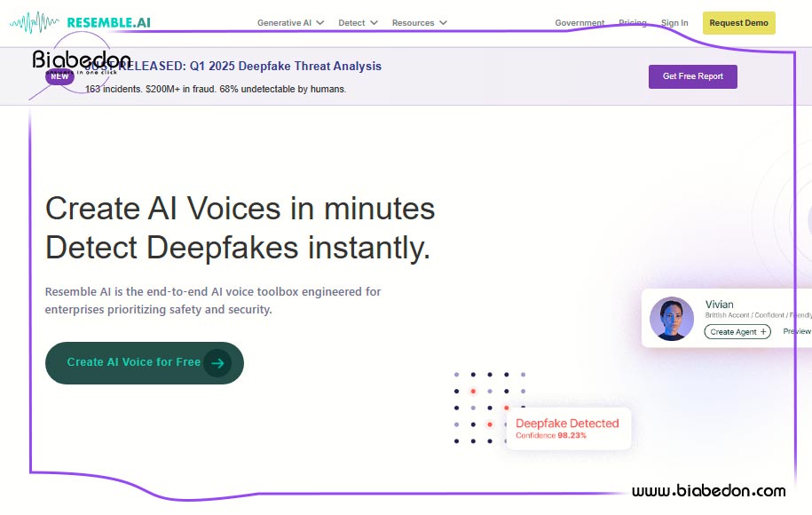The width and height of the screenshot is (812, 515).
Task: Click the 'Create AI Voices in minutes' heading
Action: click(x=240, y=209)
